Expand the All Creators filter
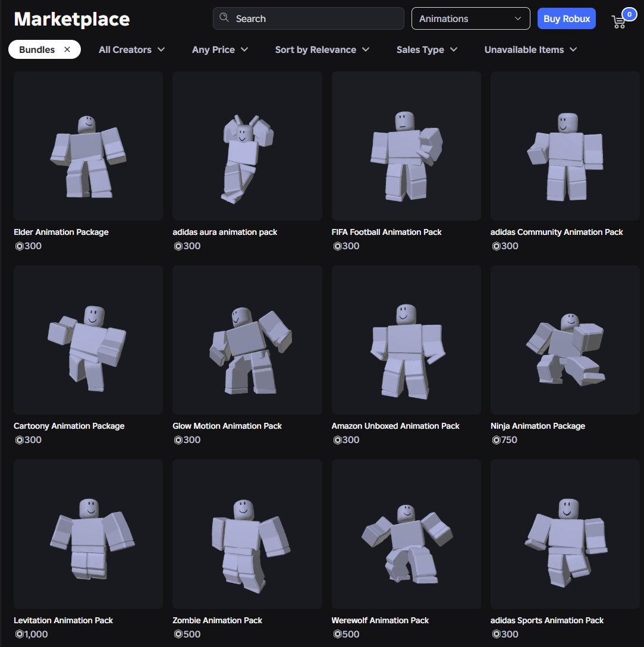This screenshot has height=647, width=644. pyautogui.click(x=132, y=49)
